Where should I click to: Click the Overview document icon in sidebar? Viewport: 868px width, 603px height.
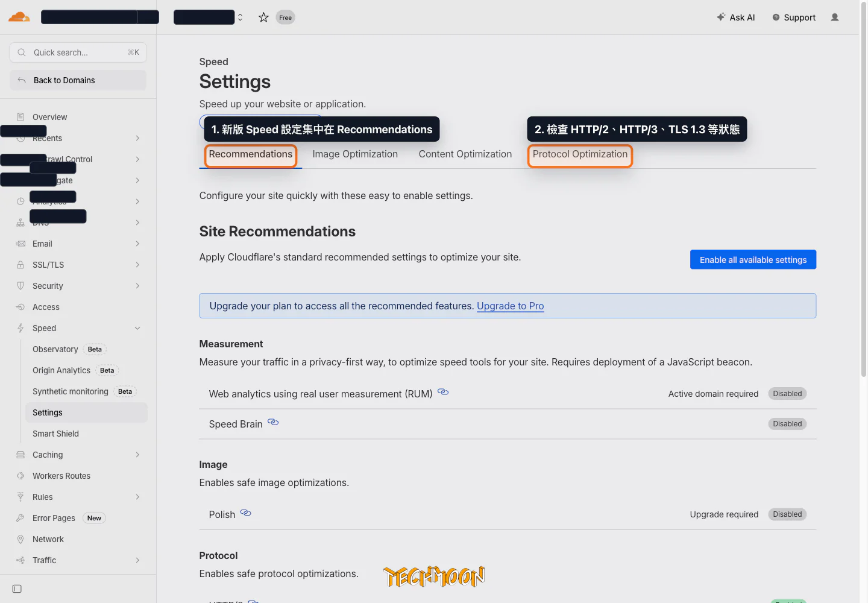pos(20,117)
